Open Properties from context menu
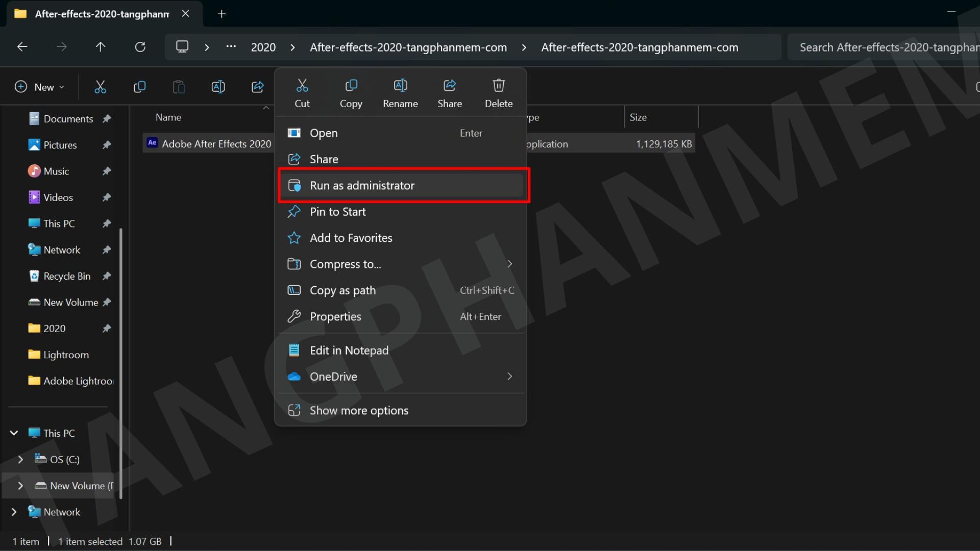This screenshot has width=980, height=551. (x=401, y=316)
